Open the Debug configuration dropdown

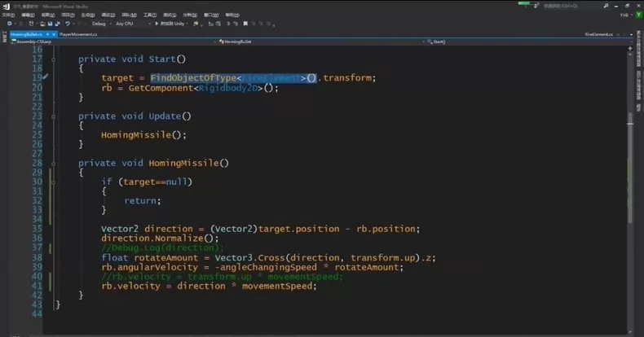point(101,24)
